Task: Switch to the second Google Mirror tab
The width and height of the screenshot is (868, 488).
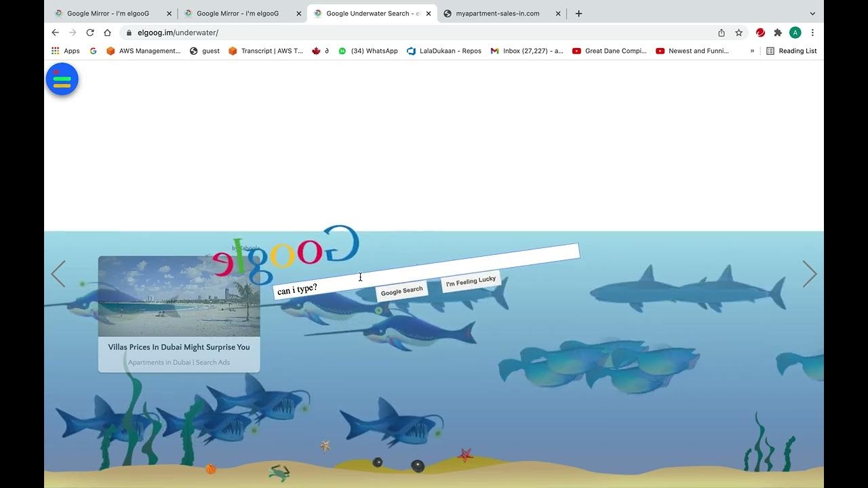Action: tap(238, 14)
